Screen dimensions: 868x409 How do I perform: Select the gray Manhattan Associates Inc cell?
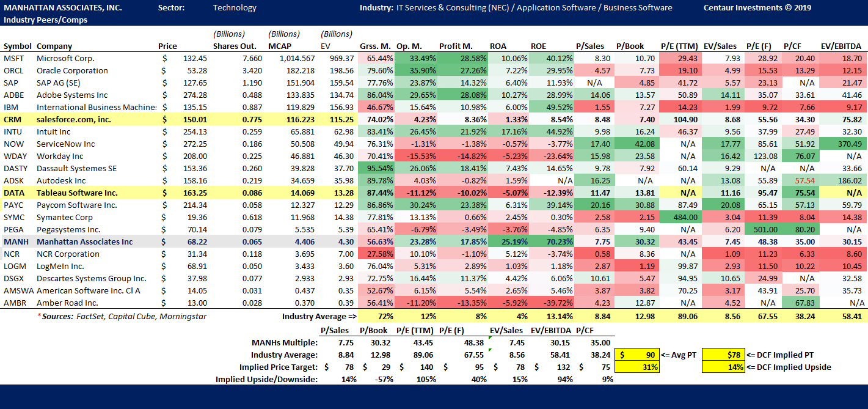[x=84, y=242]
